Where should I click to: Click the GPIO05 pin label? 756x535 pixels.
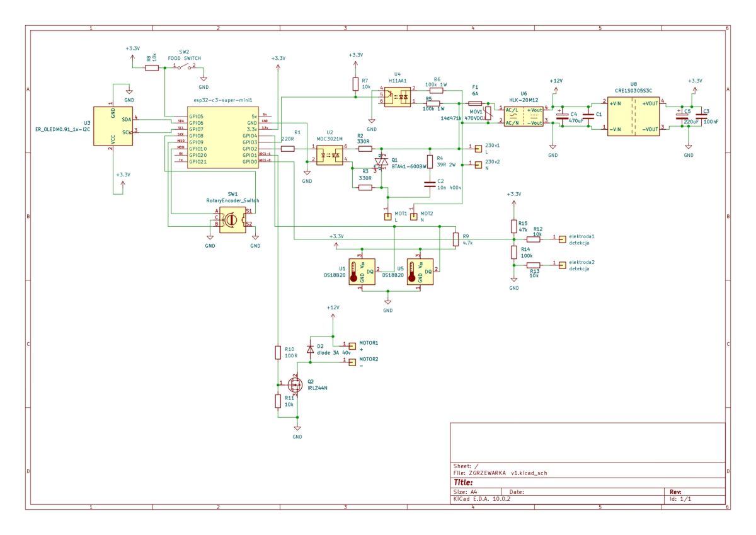(x=196, y=117)
